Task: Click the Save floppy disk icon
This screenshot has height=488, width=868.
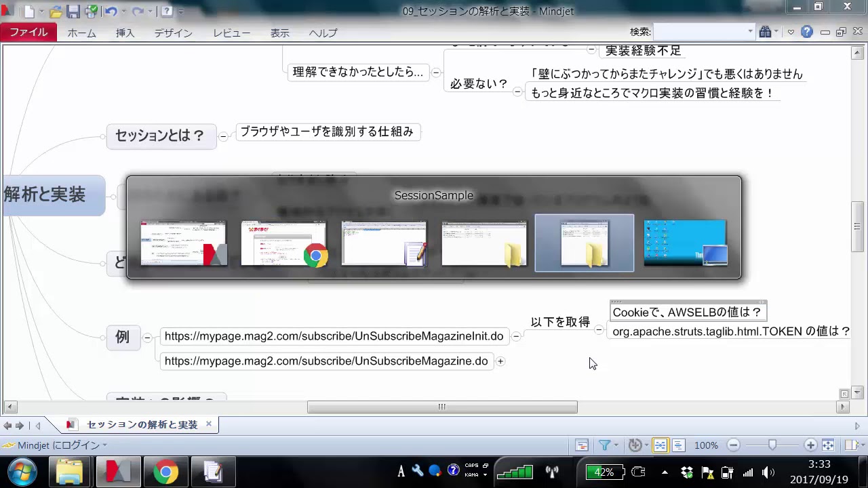Action: (x=73, y=12)
